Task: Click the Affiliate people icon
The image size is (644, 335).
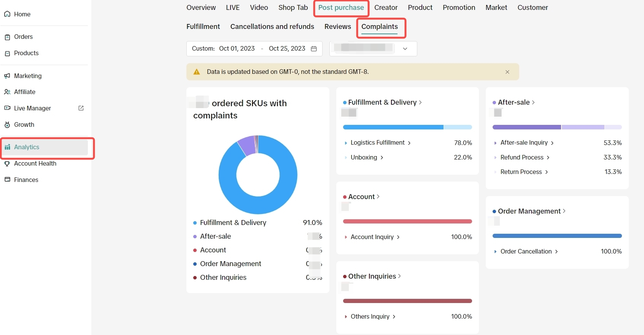Action: (x=7, y=92)
